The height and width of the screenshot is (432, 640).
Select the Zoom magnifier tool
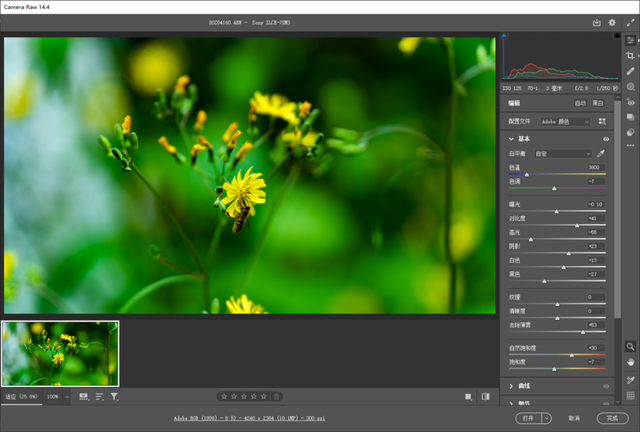coord(631,346)
